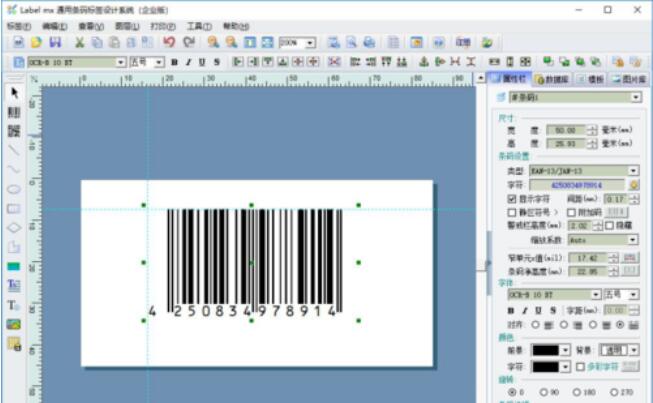Select the 180 degree rotation radio
This screenshot has width=653, height=403.
(x=577, y=392)
